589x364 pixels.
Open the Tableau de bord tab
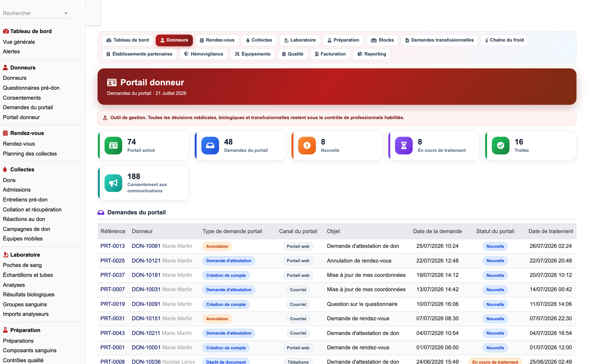pos(128,40)
